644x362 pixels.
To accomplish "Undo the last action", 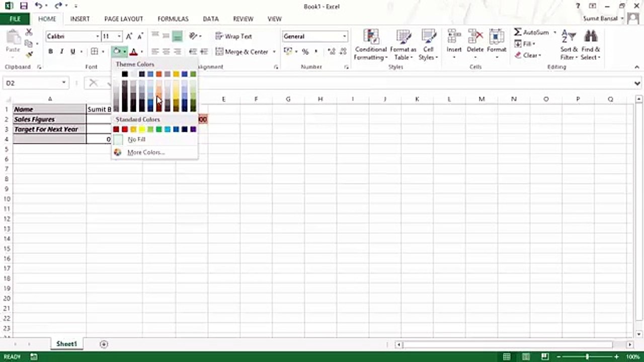I will (39, 6).
